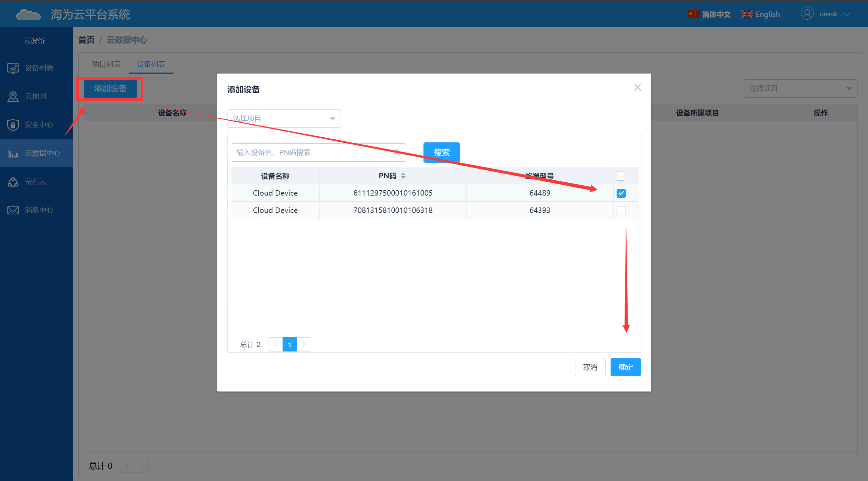
Task: Switch to the 设备列表 tab
Action: 151,64
